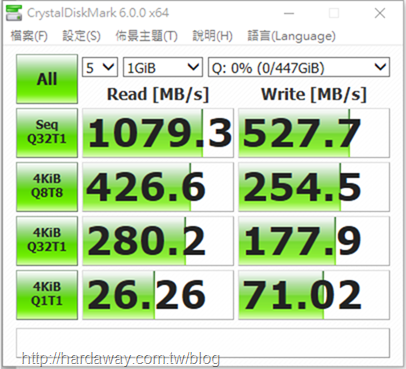The width and height of the screenshot is (406, 369).
Task: Expand the drive selector Q: 0% (0/447GiB)
Action: coord(299,68)
